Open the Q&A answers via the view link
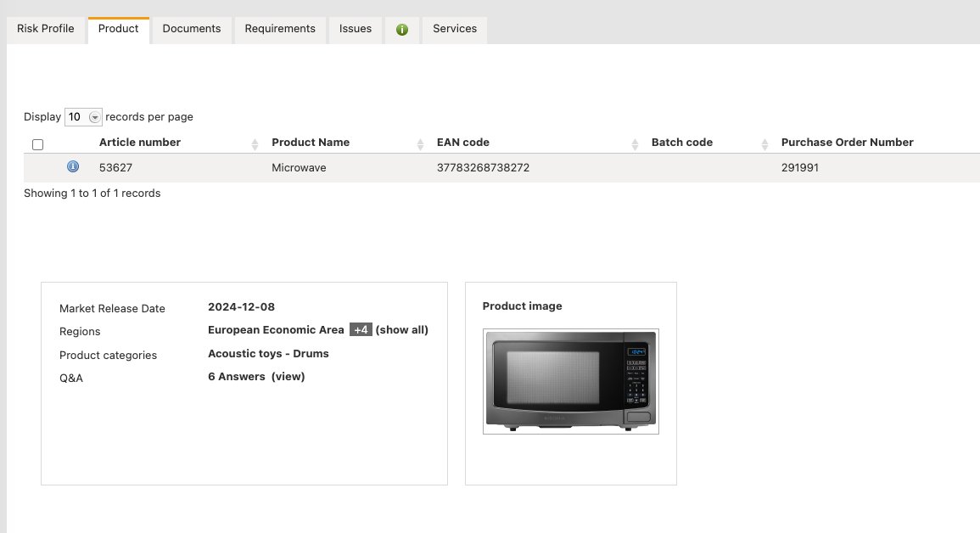 288,376
